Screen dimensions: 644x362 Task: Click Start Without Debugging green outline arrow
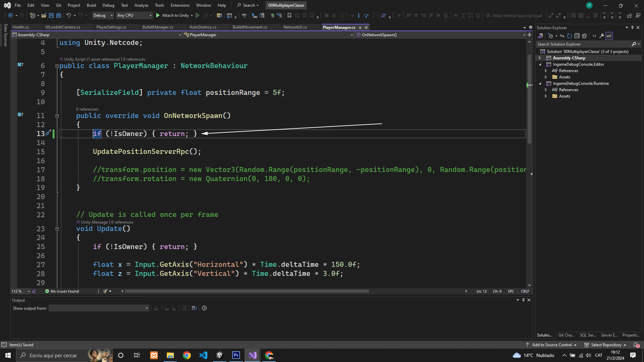pos(198,15)
